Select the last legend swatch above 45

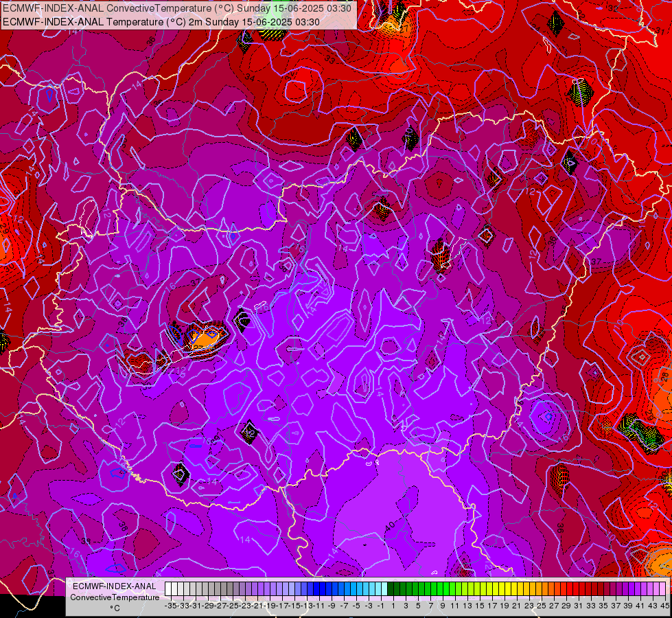[x=662, y=588]
